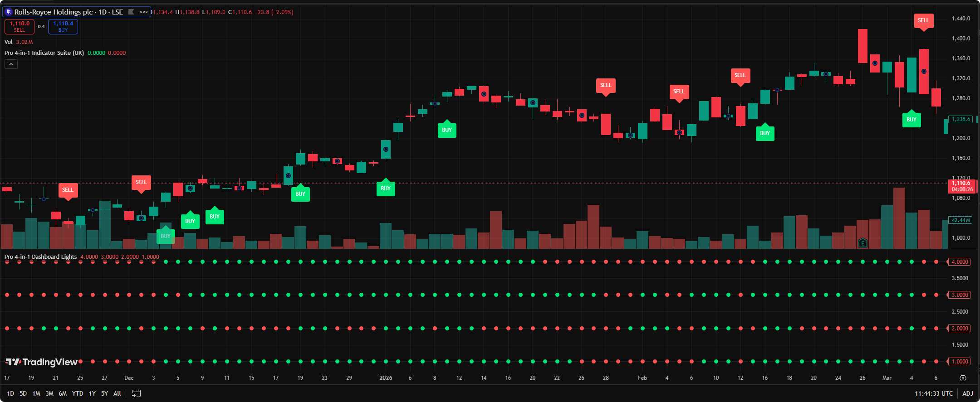
Task: Click the blue 1,110.4 BUY button
Action: coord(63,27)
